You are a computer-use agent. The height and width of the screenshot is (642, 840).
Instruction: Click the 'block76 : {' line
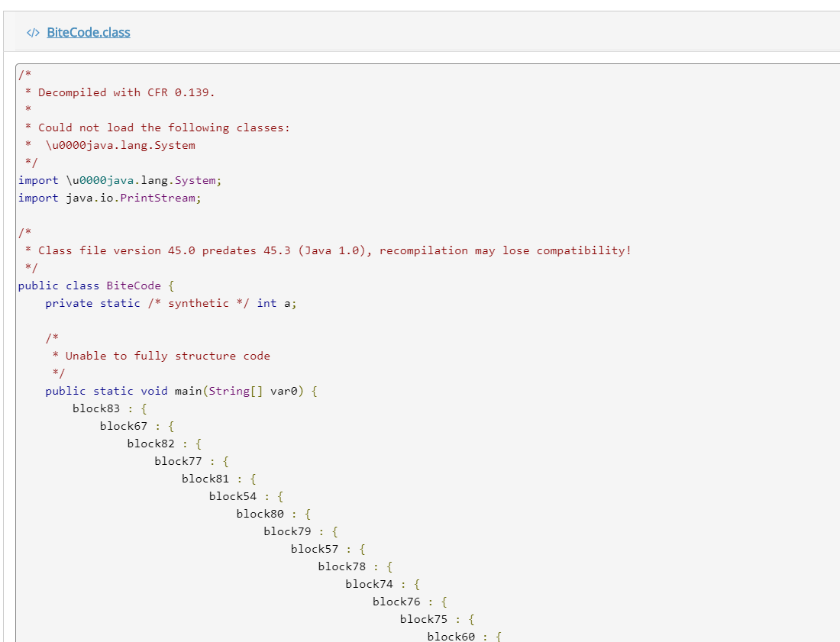[410, 602]
